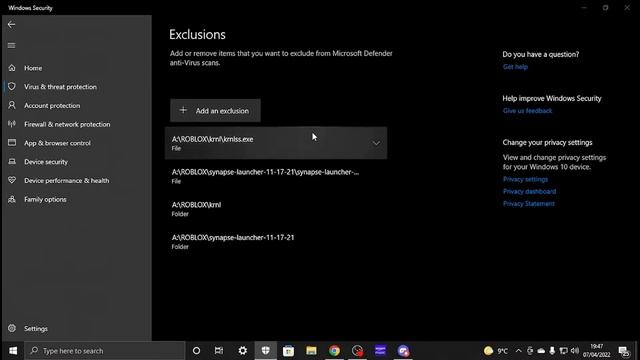Click the Get help link
Viewport: 640px width, 360px height.
(515, 67)
